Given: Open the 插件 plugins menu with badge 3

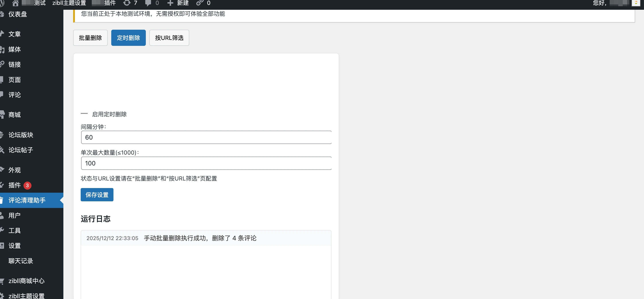Looking at the screenshot, I should coord(14,185).
